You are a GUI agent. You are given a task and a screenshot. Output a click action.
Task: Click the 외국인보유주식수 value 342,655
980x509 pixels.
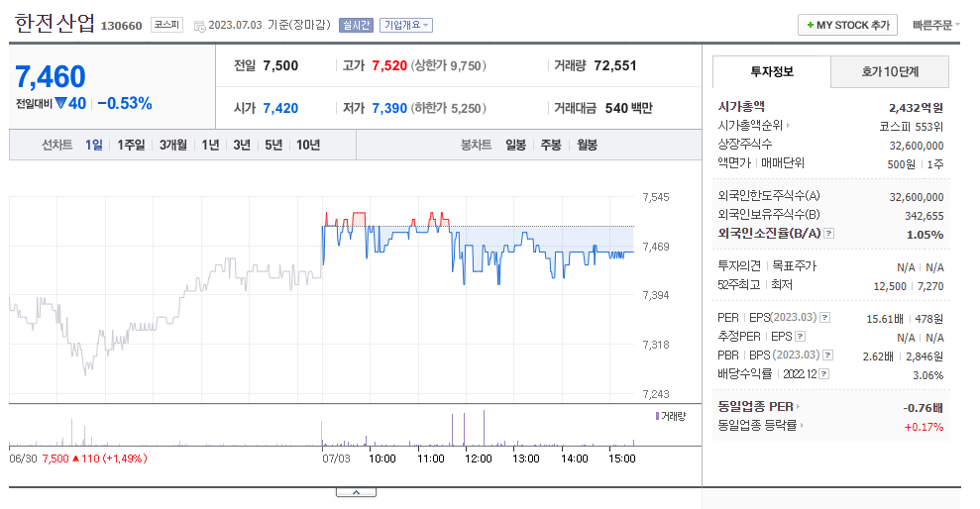click(925, 216)
